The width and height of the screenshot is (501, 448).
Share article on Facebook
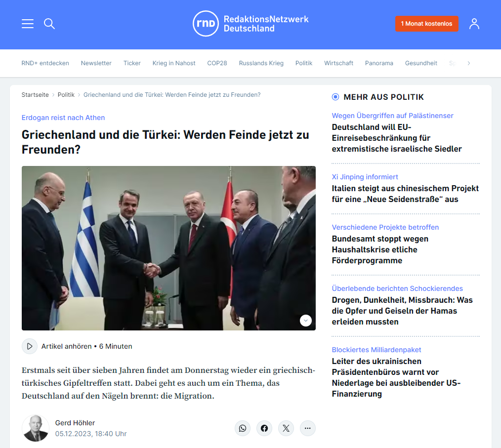tap(264, 428)
